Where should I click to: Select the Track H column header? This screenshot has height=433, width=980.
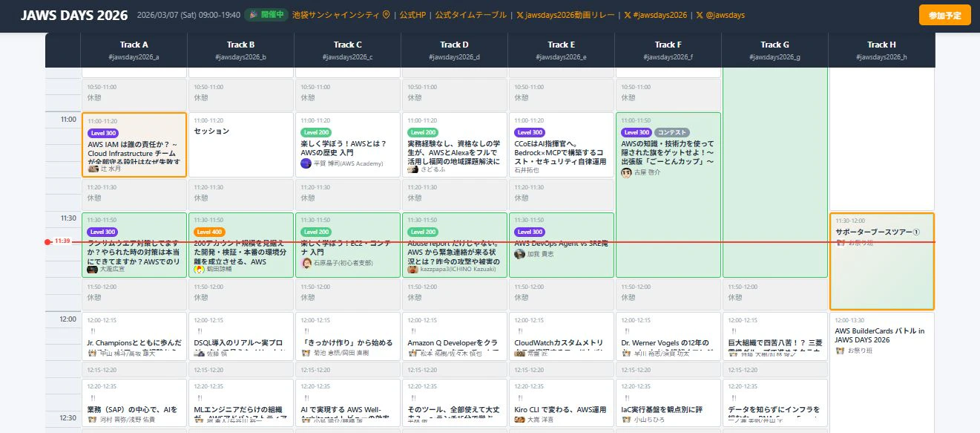point(882,50)
